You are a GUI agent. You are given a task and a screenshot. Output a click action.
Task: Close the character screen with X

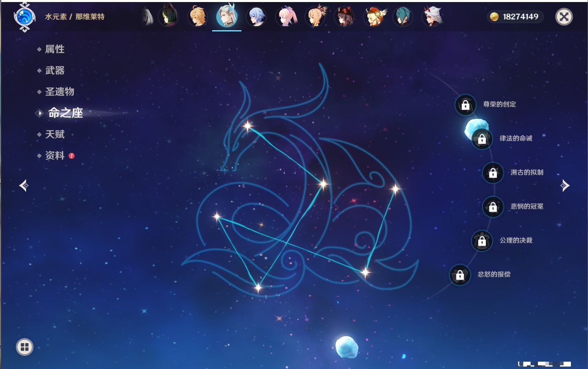point(564,17)
